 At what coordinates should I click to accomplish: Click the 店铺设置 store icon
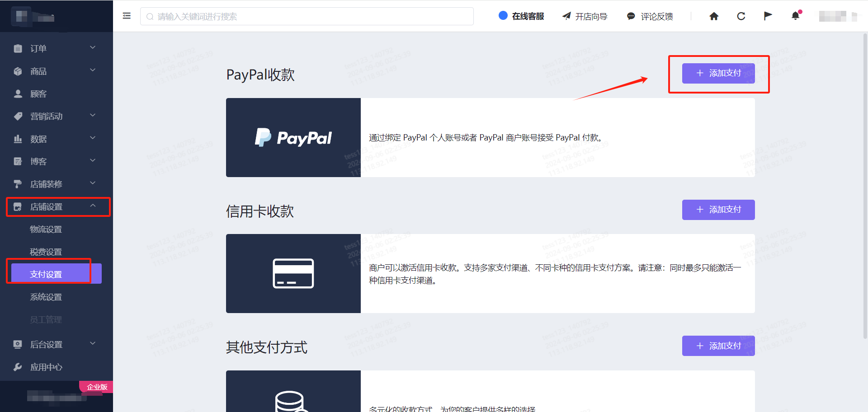(18, 207)
